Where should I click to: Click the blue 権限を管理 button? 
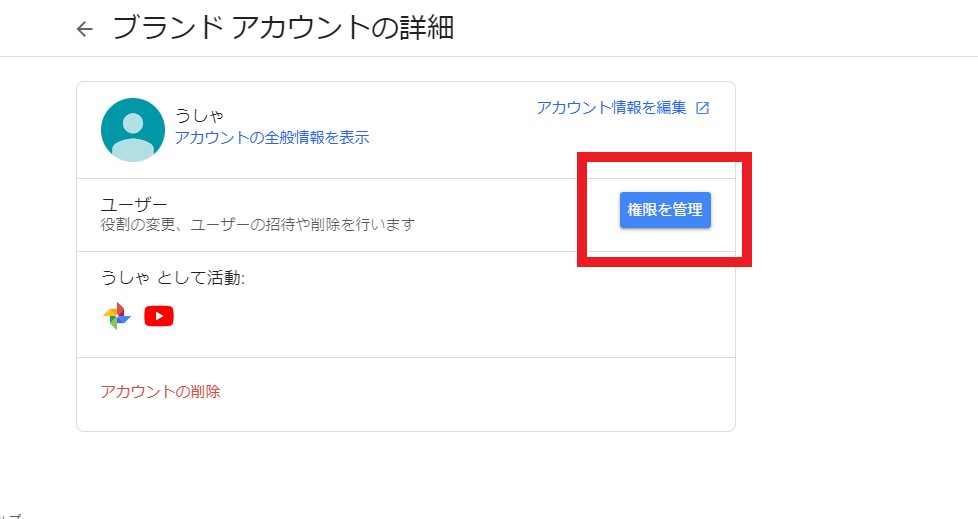[665, 210]
